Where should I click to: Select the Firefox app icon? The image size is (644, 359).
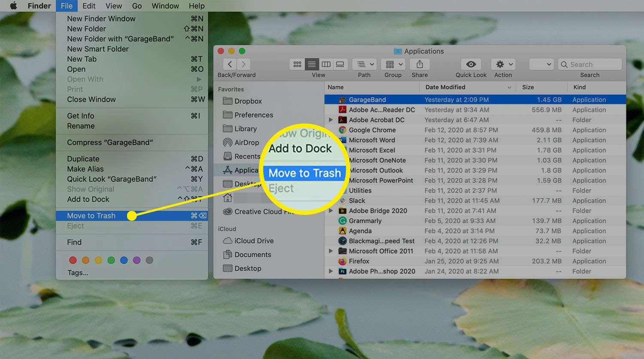point(343,261)
